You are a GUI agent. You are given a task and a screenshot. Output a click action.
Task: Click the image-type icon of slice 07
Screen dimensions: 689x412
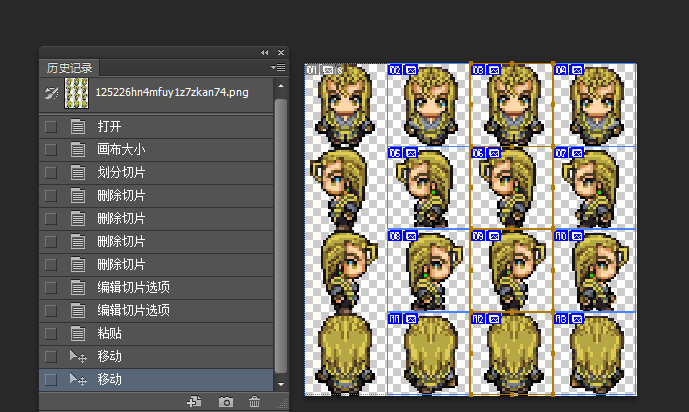point(577,153)
